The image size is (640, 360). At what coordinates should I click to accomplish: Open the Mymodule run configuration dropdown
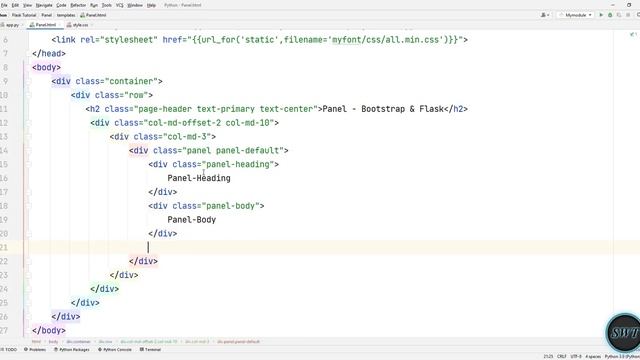click(x=575, y=15)
